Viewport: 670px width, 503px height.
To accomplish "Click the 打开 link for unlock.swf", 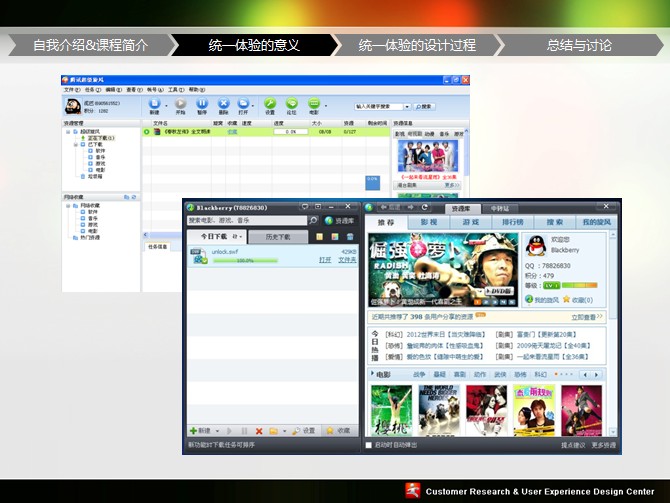I will (325, 260).
